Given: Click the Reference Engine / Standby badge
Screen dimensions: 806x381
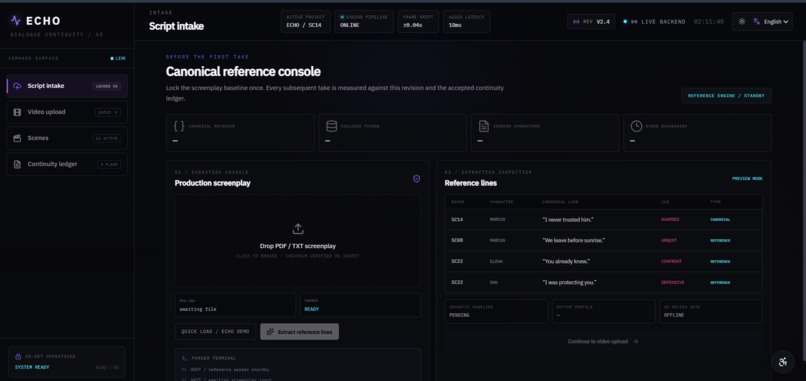Looking at the screenshot, I should click(x=726, y=96).
